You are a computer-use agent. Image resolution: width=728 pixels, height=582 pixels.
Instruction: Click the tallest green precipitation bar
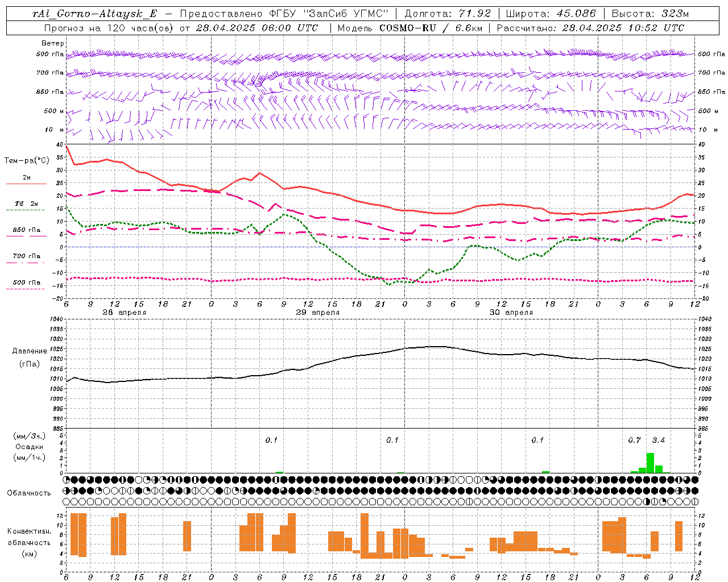pos(651,463)
